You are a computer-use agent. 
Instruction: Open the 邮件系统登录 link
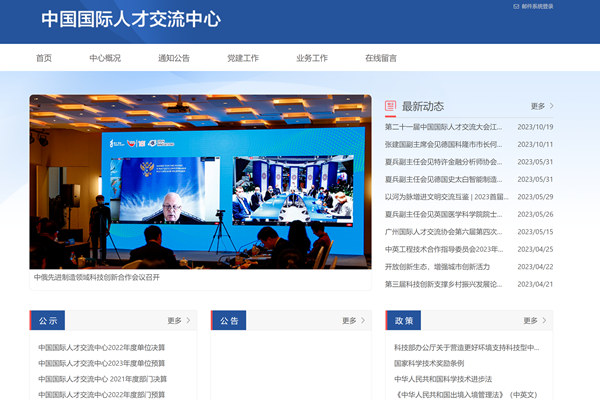537,7
